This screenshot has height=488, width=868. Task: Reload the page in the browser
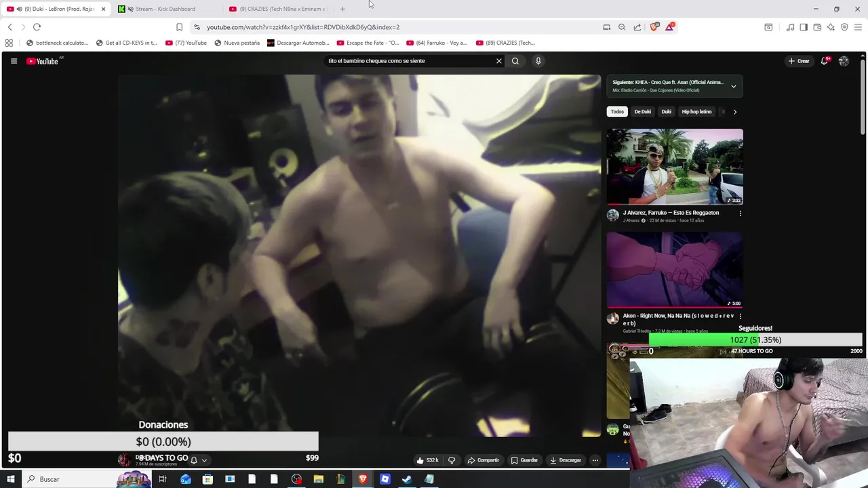click(x=37, y=27)
